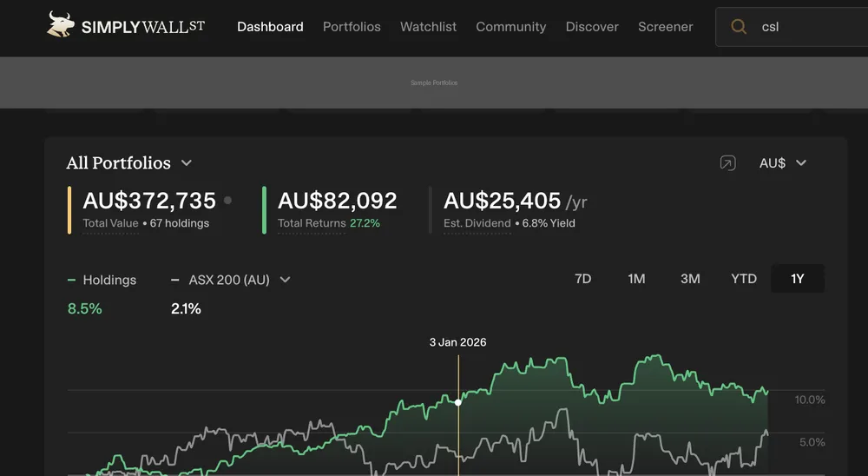Select the 1Y time range
This screenshot has width=868, height=476.
pos(797,279)
